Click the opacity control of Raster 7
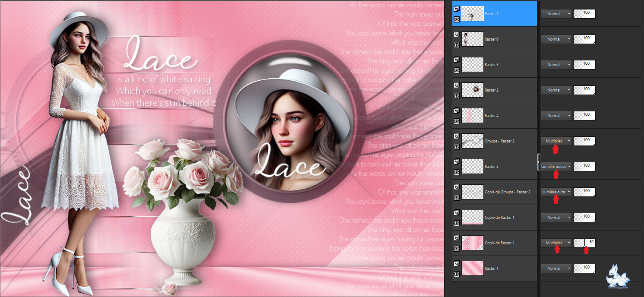The height and width of the screenshot is (297, 644). pos(584,14)
